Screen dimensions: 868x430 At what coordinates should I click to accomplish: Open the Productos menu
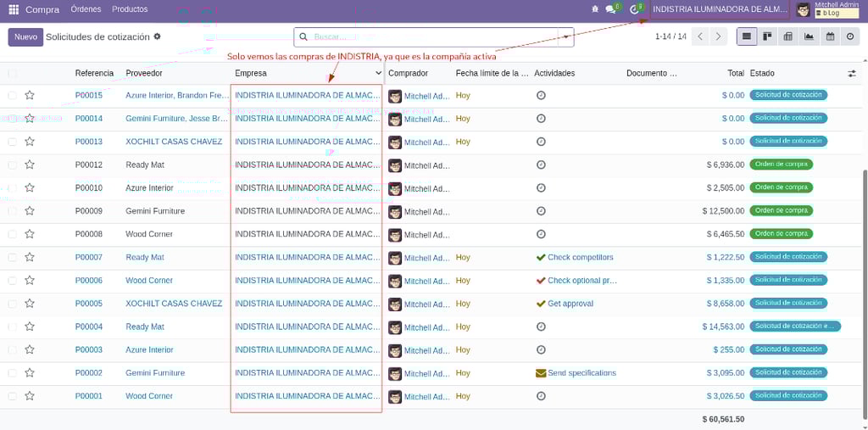coord(130,9)
